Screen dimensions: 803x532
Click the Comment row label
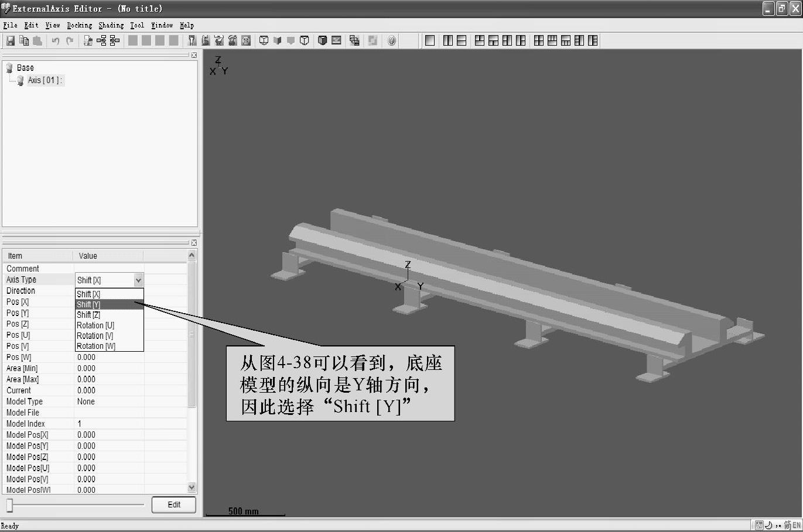point(23,269)
